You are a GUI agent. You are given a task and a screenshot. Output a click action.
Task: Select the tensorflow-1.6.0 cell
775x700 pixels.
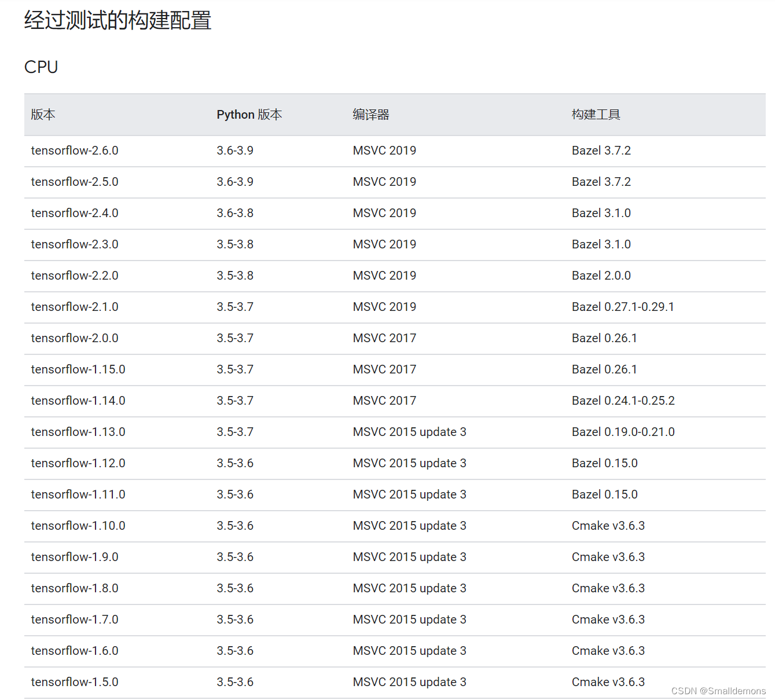[x=75, y=651]
